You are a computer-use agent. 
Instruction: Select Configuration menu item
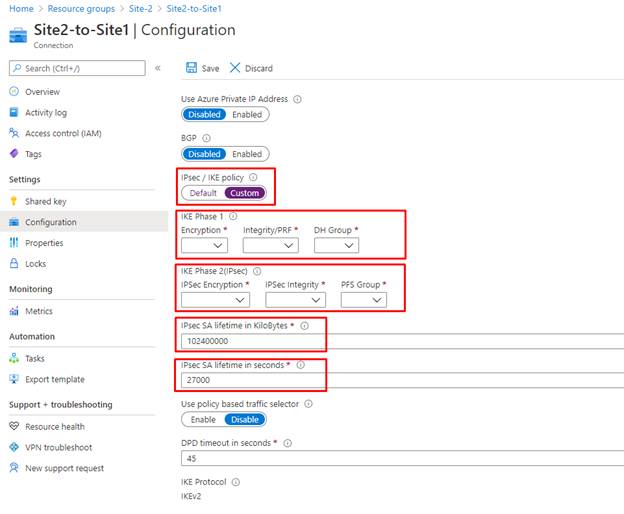pyautogui.click(x=51, y=222)
